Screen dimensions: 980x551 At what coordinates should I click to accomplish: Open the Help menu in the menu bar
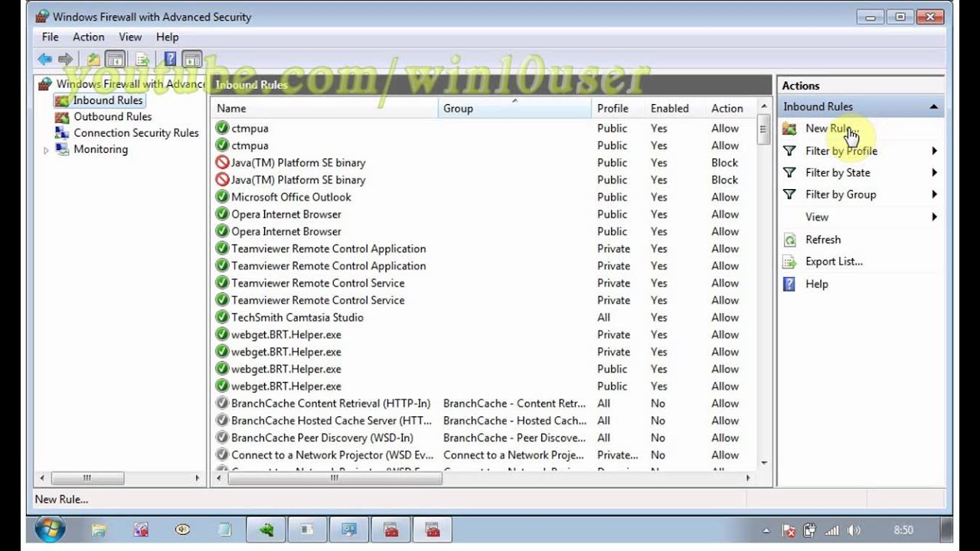click(x=167, y=37)
